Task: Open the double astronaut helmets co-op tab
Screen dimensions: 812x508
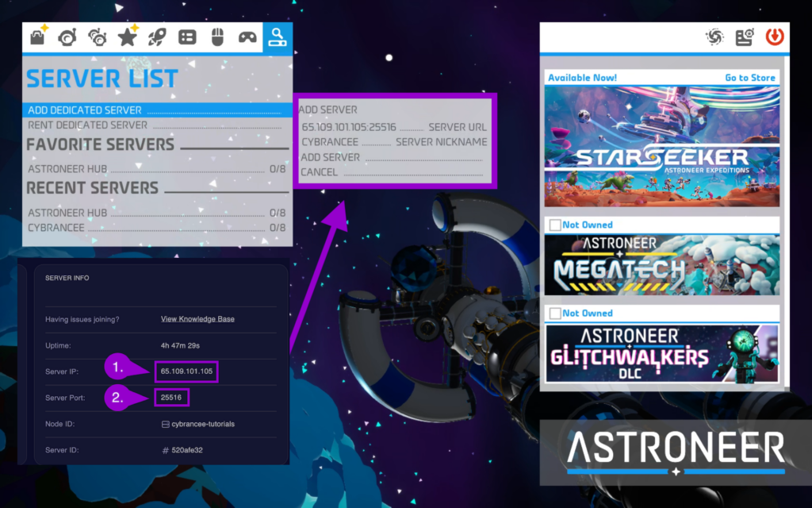Action: point(97,37)
